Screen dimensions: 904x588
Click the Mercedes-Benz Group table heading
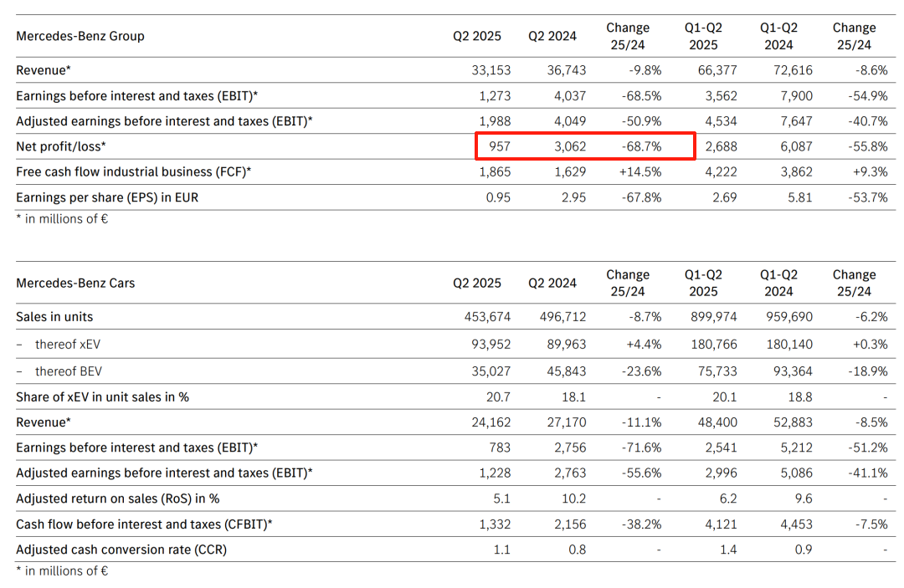(80, 36)
